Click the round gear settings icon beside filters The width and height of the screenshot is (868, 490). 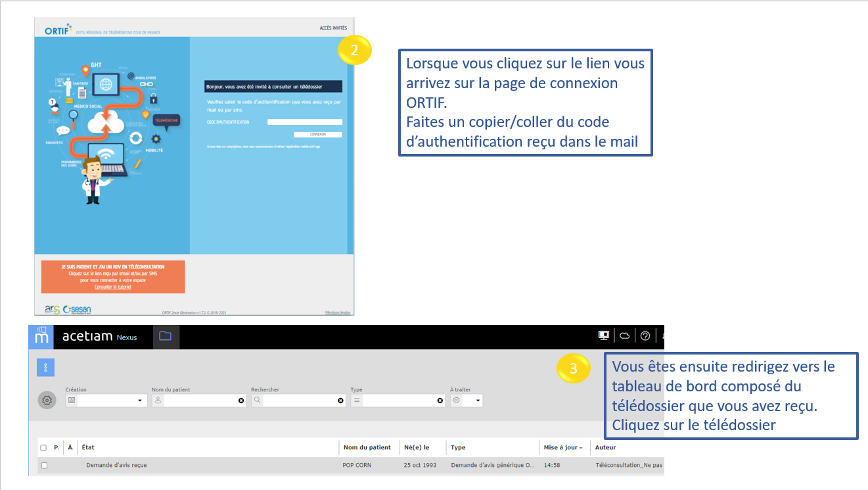tap(47, 400)
